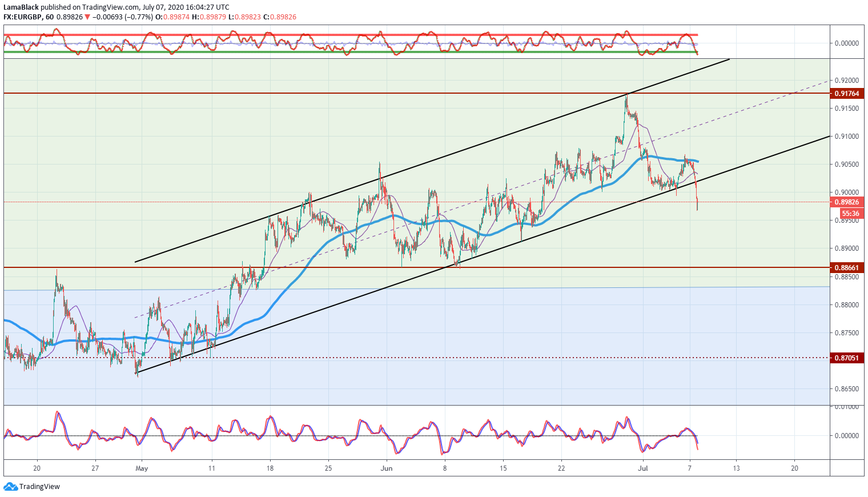Click the price change −0.00693 (−0.77%)

pyautogui.click(x=123, y=17)
